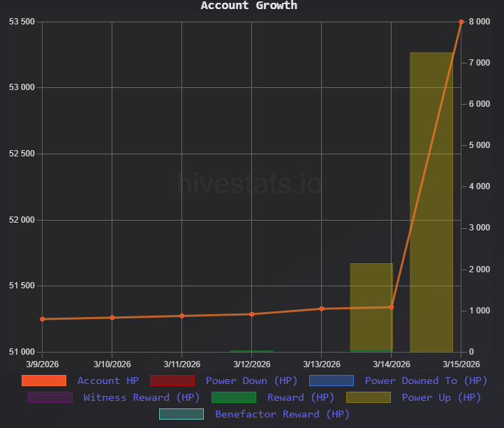The width and height of the screenshot is (504, 428).
Task: Click the tallest yellow Power Up bar
Action: 431,202
